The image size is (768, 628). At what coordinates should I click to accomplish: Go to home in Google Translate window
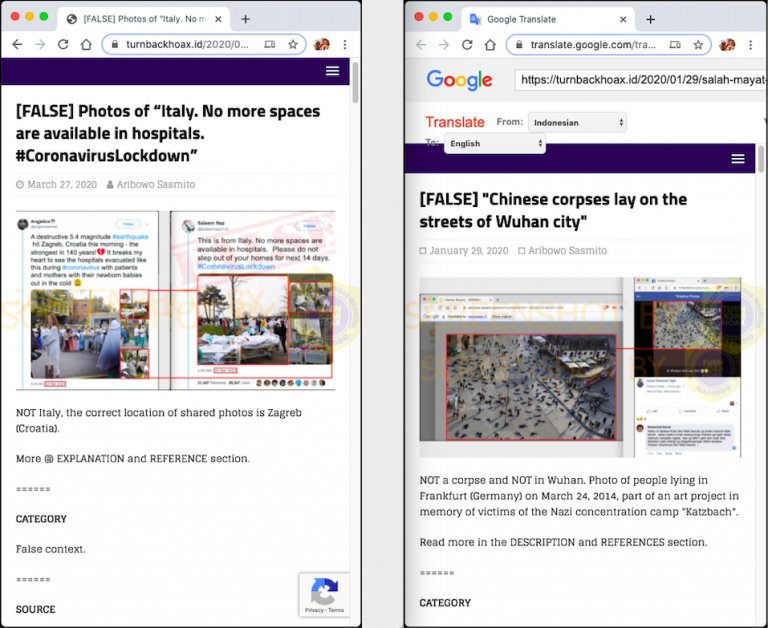[490, 45]
